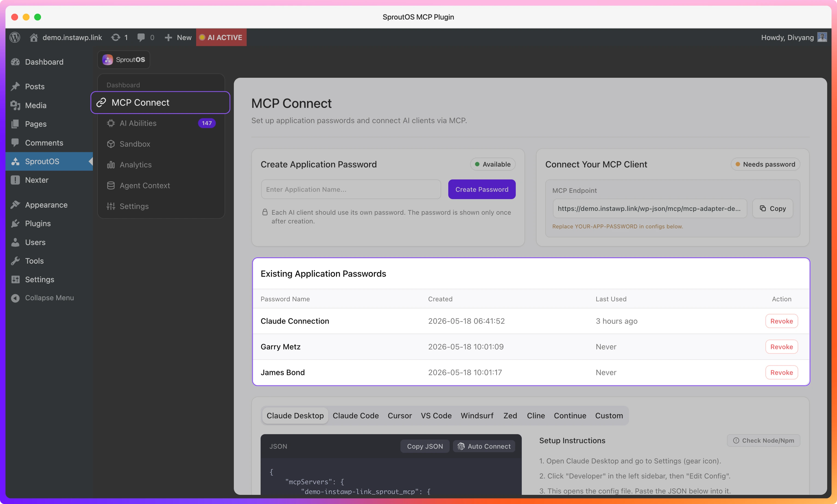Visit the demo.instawp.link site home
This screenshot has width=837, height=504.
pos(66,37)
